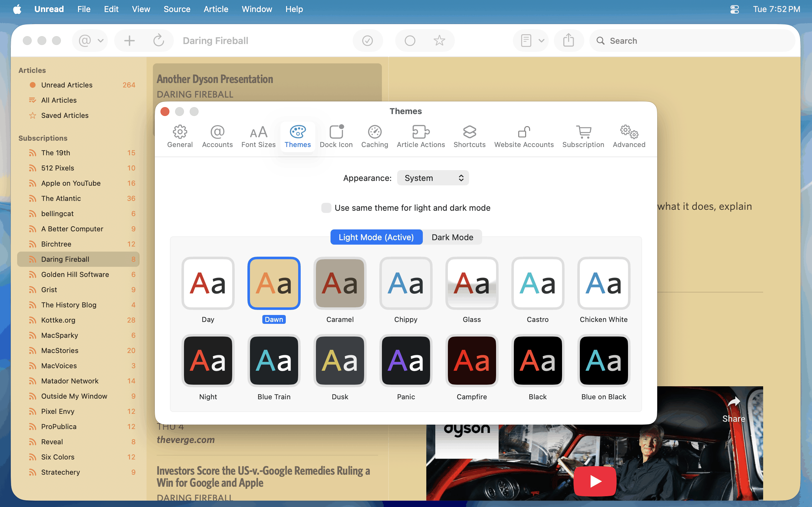Click the star icon to save article

tap(439, 41)
